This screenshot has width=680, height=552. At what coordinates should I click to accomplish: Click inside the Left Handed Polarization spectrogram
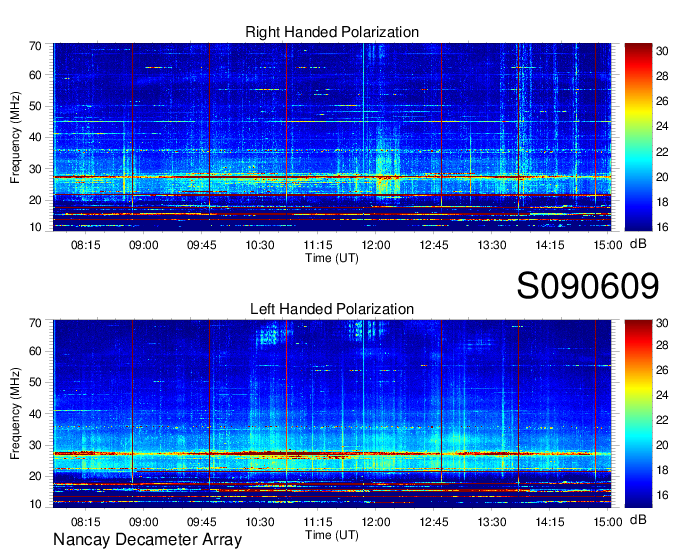(x=332, y=414)
